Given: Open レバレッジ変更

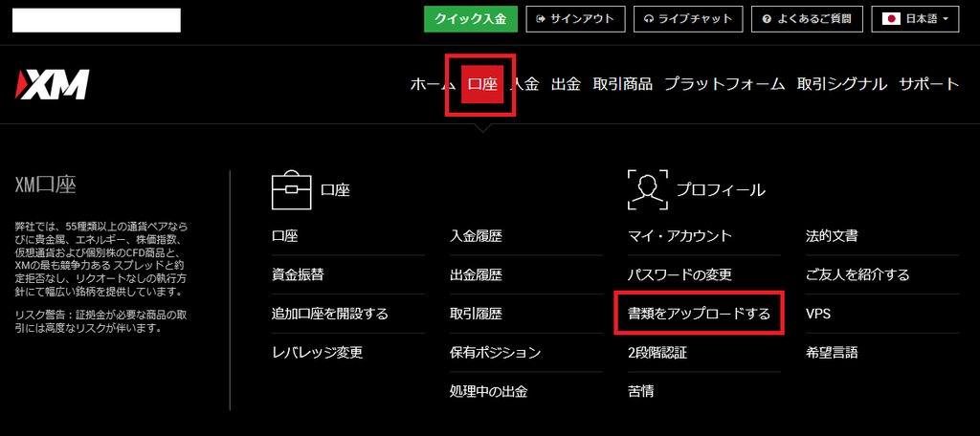Looking at the screenshot, I should (x=318, y=352).
